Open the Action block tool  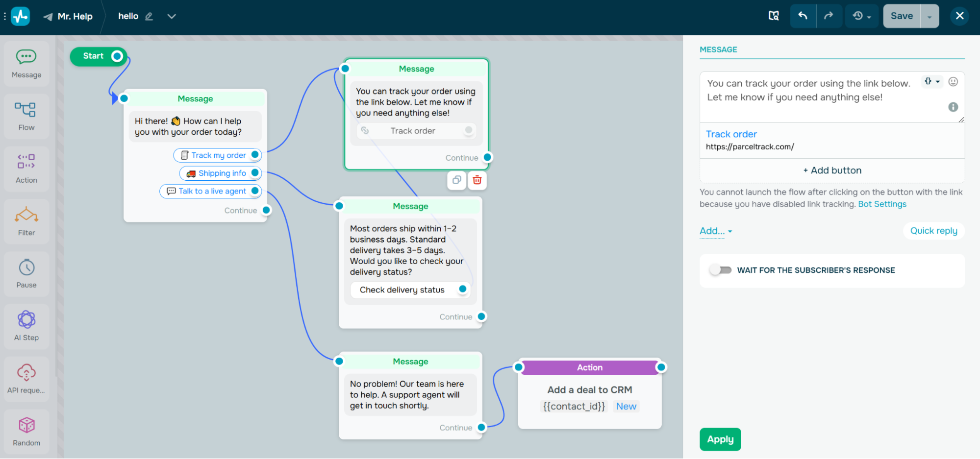coord(26,168)
